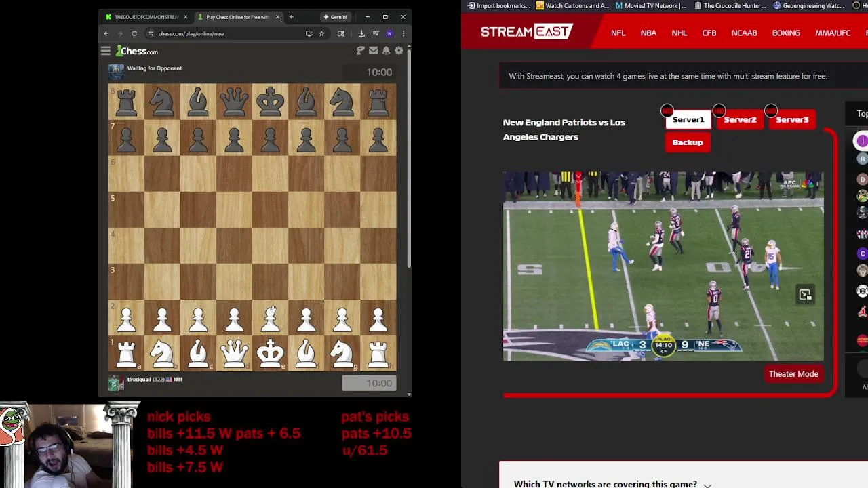The image size is (868, 488).
Task: Open the Chess.com hamburger menu
Action: pos(106,51)
